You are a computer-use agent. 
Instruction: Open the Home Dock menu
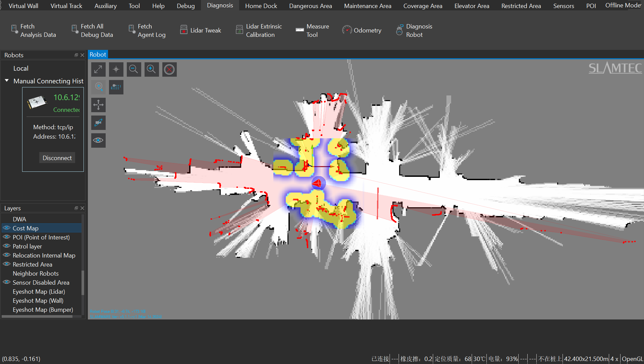pos(261,5)
